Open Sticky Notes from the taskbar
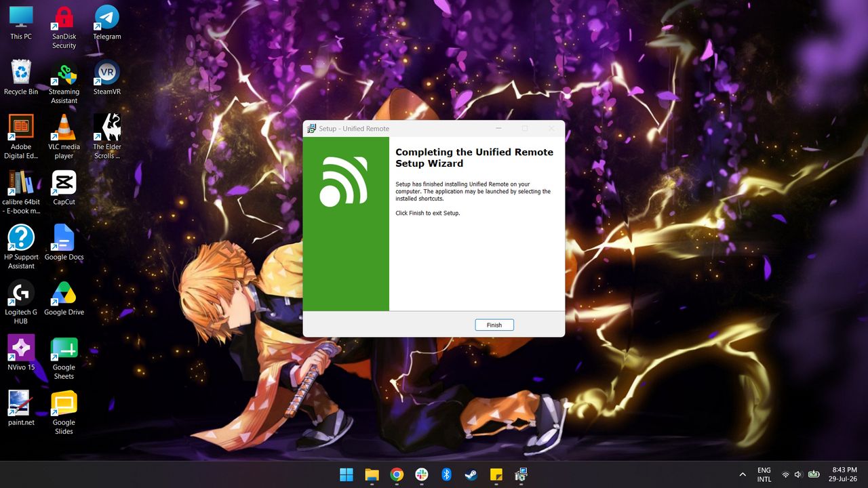Screen dimensions: 868x488 496,474
